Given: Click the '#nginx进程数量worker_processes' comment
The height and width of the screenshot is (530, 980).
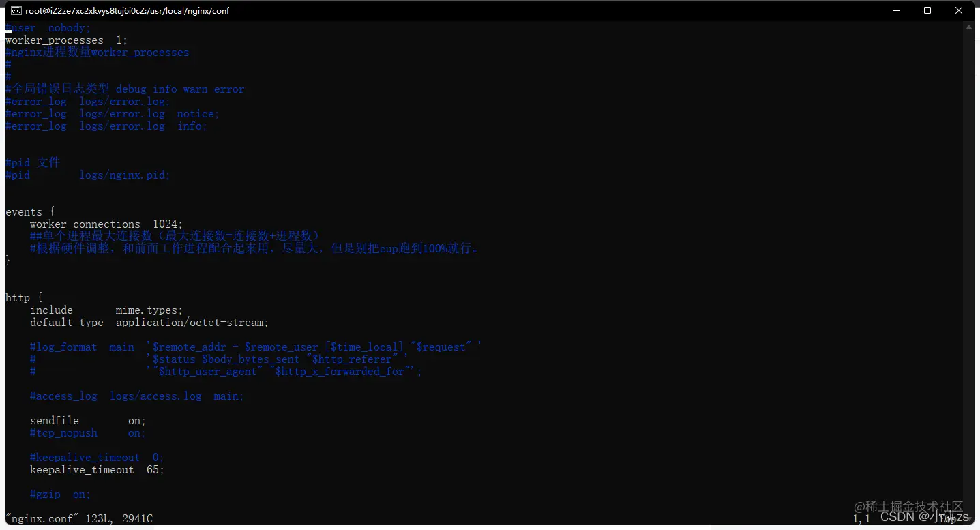Looking at the screenshot, I should 97,53.
